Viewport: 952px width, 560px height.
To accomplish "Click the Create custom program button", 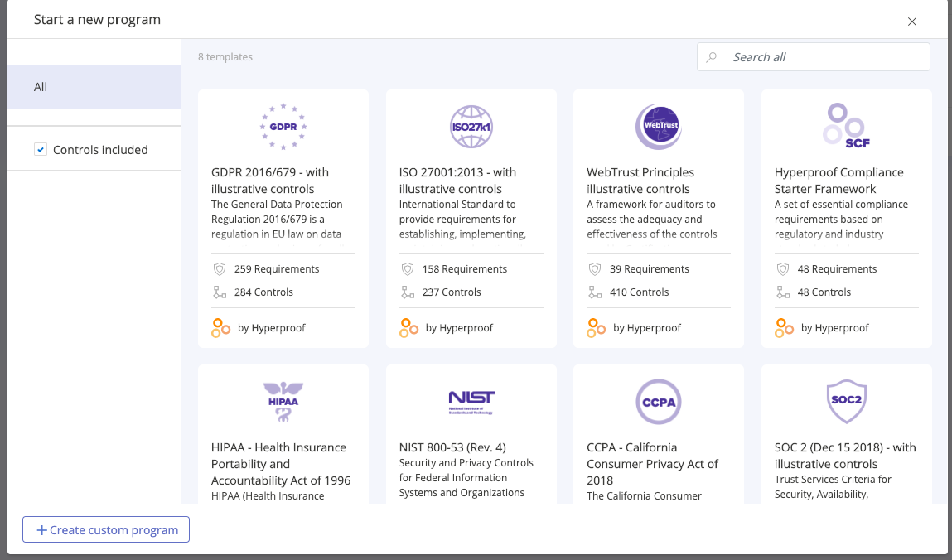I will pyautogui.click(x=106, y=530).
